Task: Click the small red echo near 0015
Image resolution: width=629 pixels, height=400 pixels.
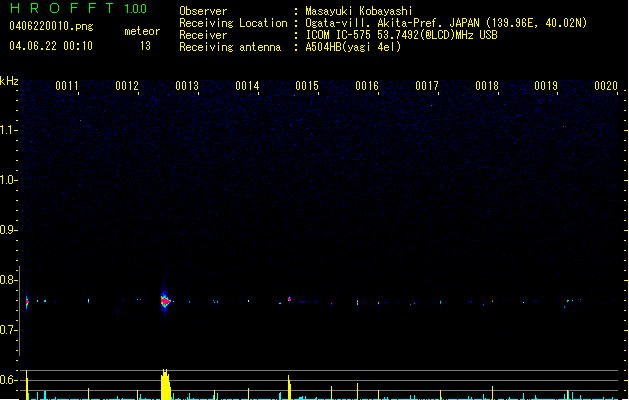Action: coord(289,299)
